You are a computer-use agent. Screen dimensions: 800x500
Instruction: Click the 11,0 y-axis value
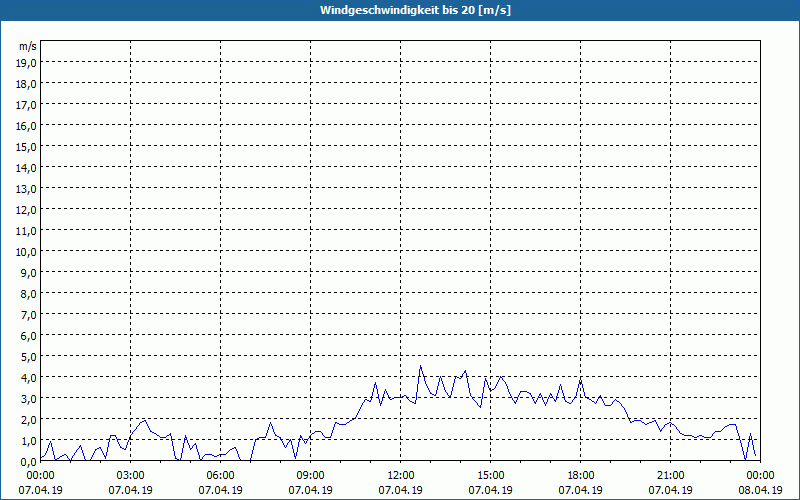(x=27, y=231)
